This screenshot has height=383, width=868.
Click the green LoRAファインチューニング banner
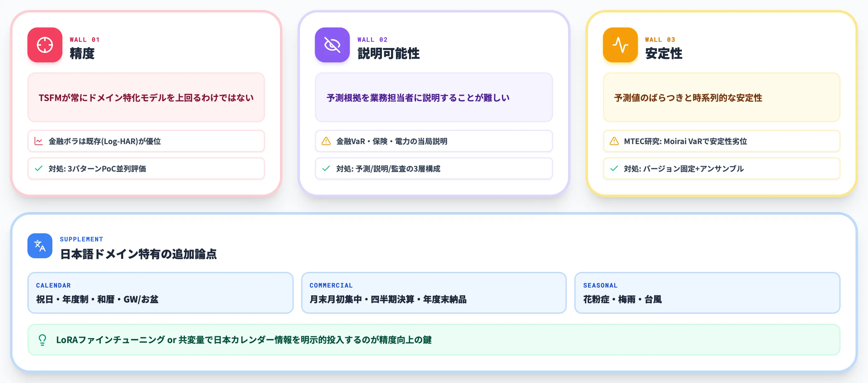pos(434,340)
